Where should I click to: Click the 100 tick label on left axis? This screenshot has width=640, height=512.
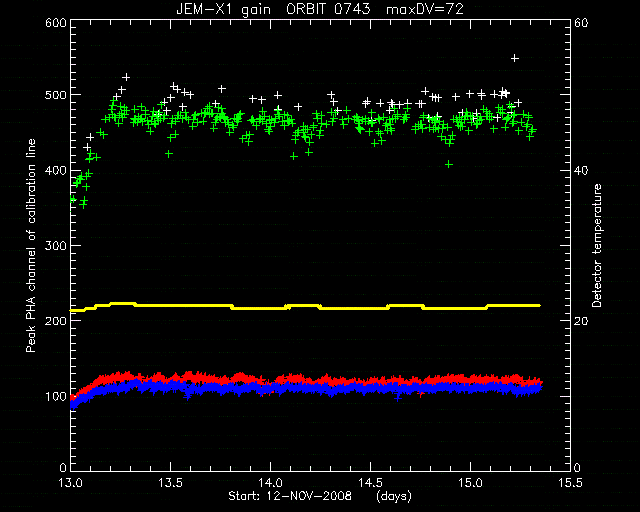56,396
